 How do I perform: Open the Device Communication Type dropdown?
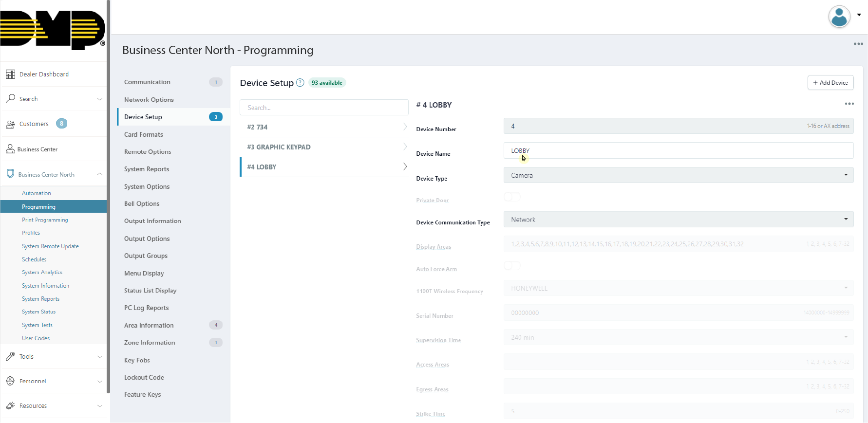678,220
